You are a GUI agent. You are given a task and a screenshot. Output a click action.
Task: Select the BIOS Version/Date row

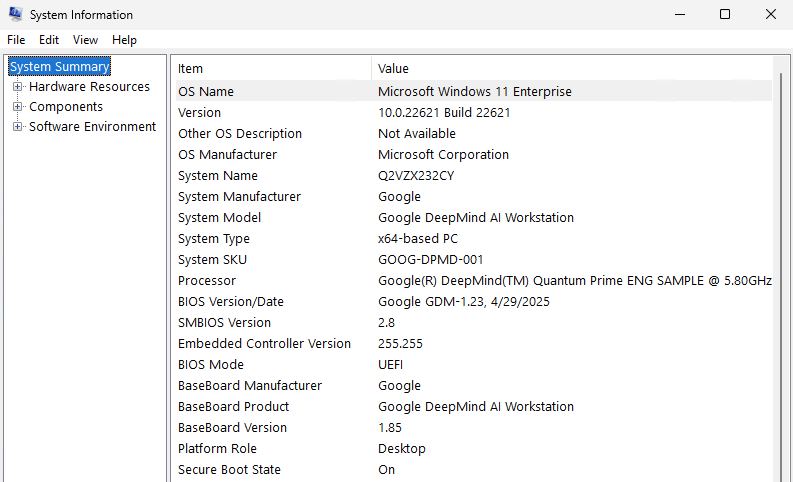(473, 301)
